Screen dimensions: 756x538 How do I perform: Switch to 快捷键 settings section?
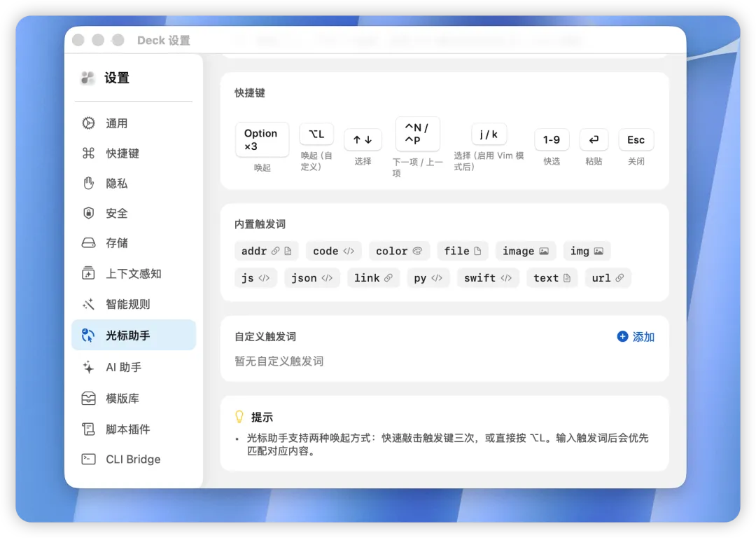(134, 153)
